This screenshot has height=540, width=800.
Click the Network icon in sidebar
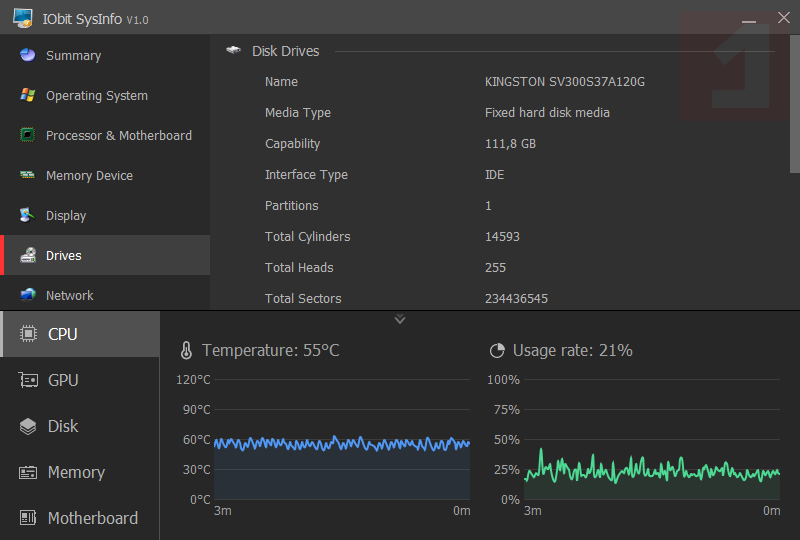pyautogui.click(x=28, y=295)
